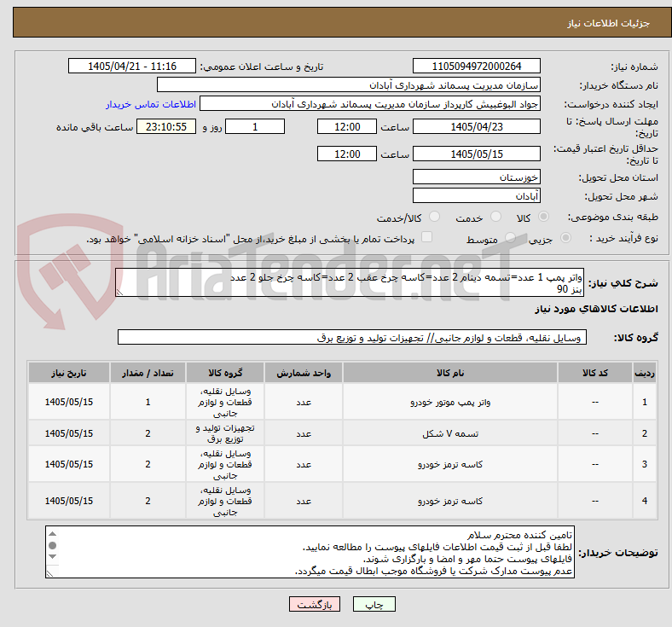The image size is (672, 627).
Task: Open اطلاعات تماس خریدار link
Action: click(151, 104)
